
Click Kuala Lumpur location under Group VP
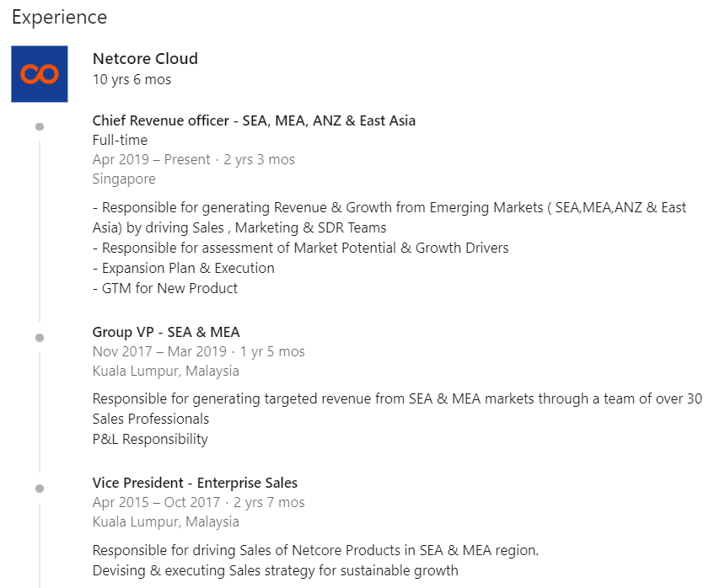[x=166, y=372]
